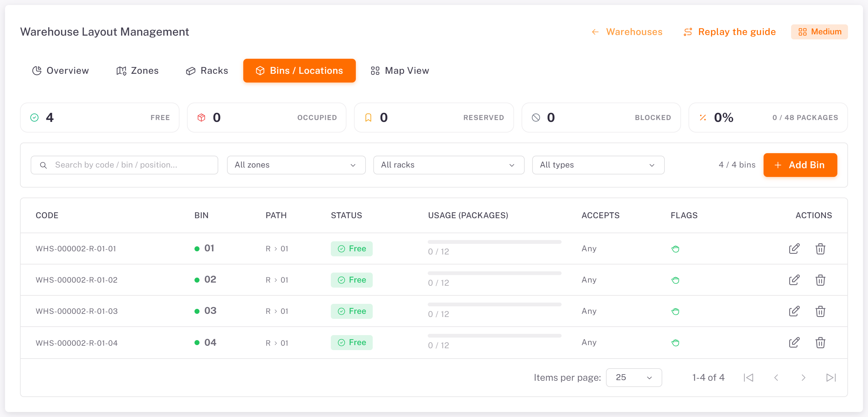Viewport: 868px width, 417px height.
Task: Click usage bar for bin WHS-000002-R-01-03
Action: [494, 304]
